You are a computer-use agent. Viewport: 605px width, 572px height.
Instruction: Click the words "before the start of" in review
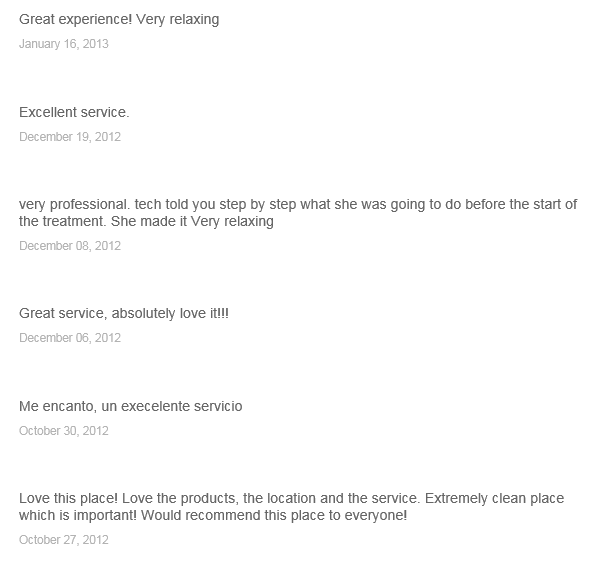point(521,205)
